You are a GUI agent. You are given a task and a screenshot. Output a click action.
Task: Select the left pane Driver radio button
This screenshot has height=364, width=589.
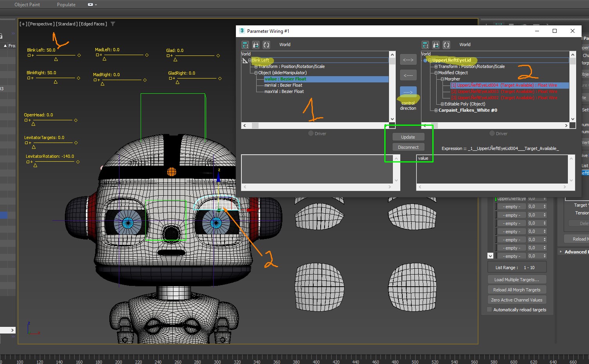[x=311, y=134]
